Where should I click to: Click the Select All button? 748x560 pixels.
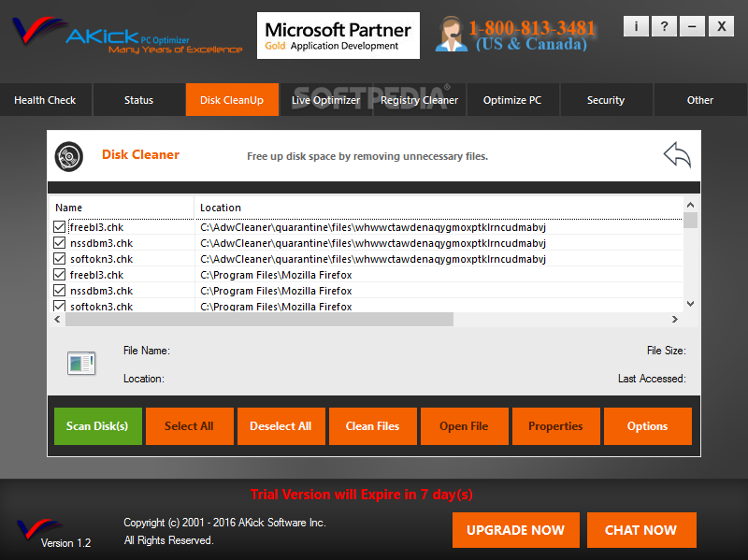tap(190, 426)
